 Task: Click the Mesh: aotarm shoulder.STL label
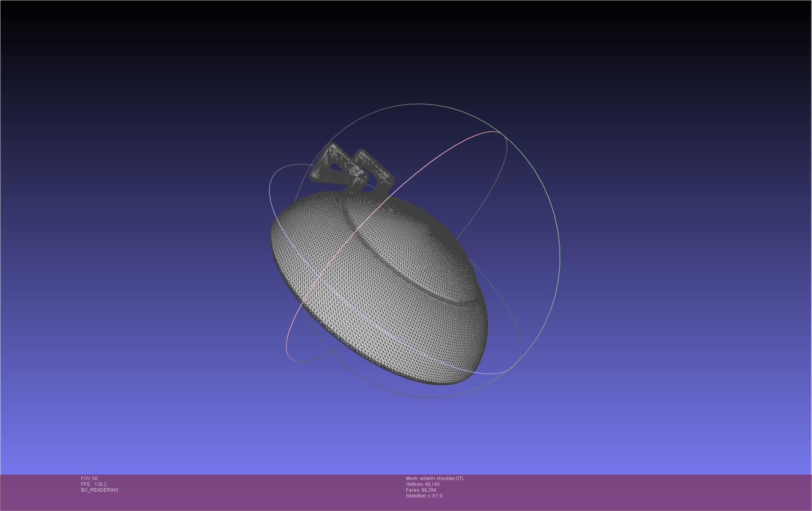(435, 478)
